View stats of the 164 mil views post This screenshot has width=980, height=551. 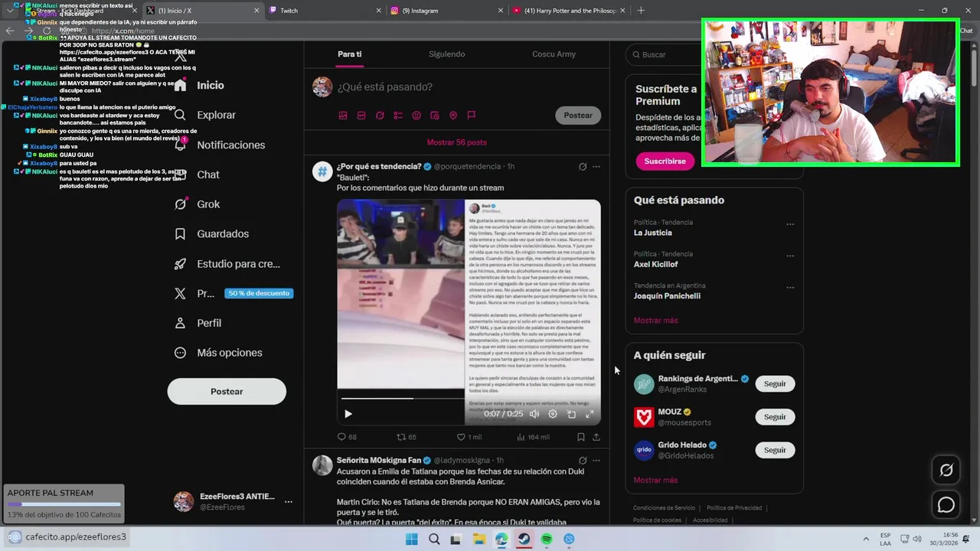click(x=533, y=437)
